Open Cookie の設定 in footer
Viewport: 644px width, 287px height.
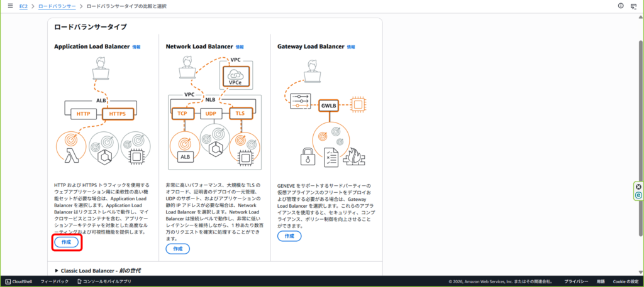coord(626,281)
